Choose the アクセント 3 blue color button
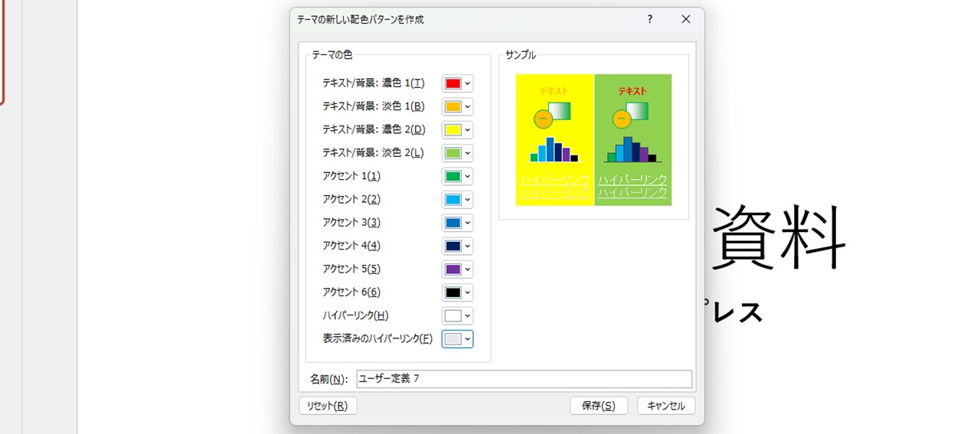 click(457, 223)
